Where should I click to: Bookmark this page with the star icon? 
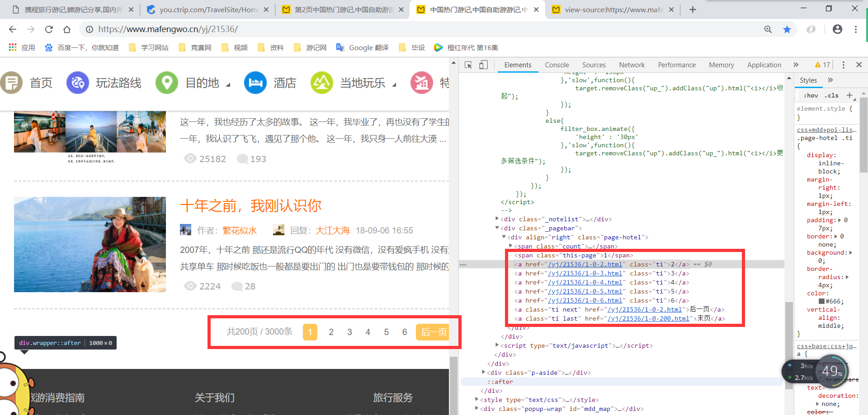pyautogui.click(x=787, y=29)
